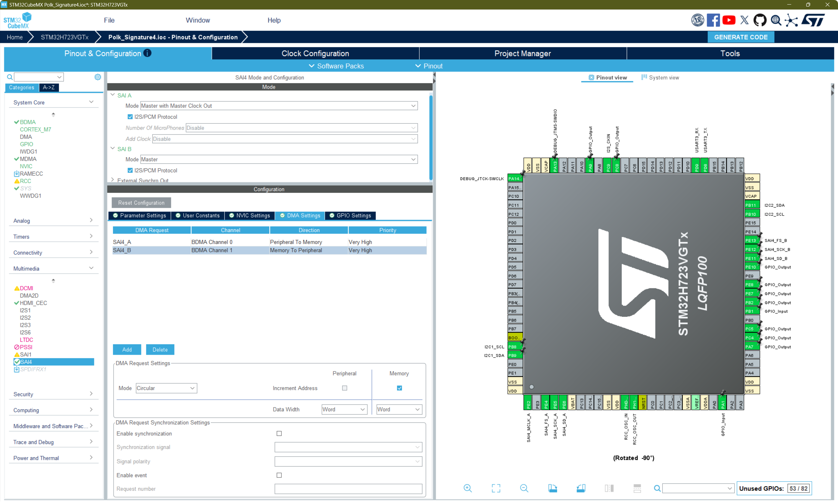Open the SAI A Mode dropdown
Viewport: 838px width, 504px height.
pos(279,106)
